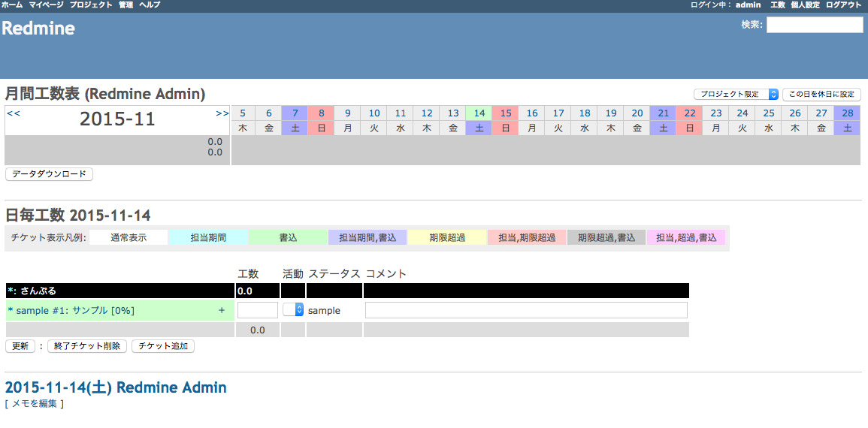Select day 16 in the calendar
The height and width of the screenshot is (428, 868).
532,113
